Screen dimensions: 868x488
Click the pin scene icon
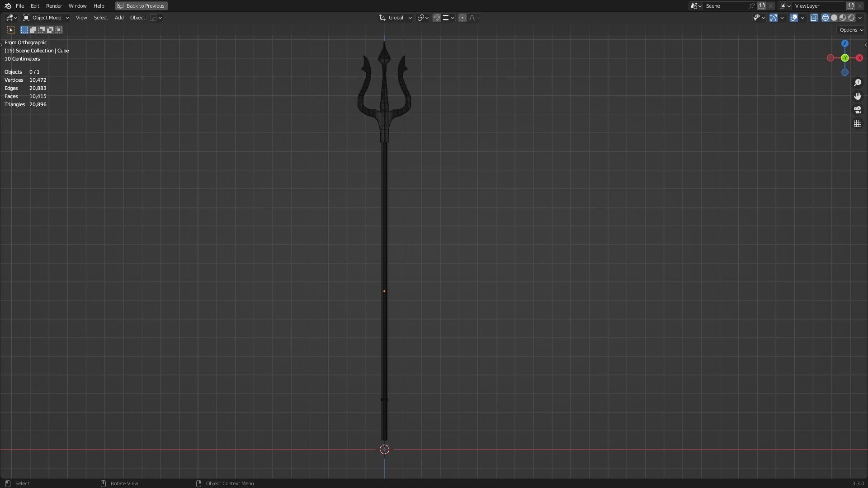pos(752,6)
